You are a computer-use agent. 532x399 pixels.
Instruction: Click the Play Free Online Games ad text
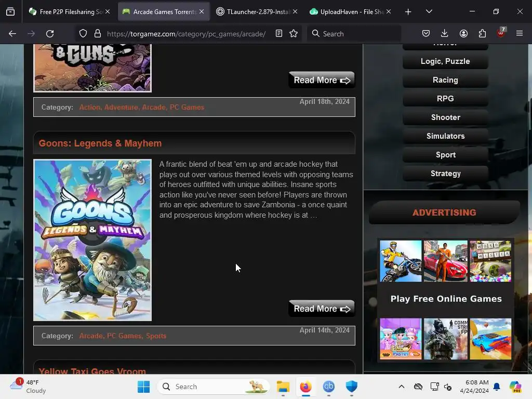pyautogui.click(x=446, y=299)
